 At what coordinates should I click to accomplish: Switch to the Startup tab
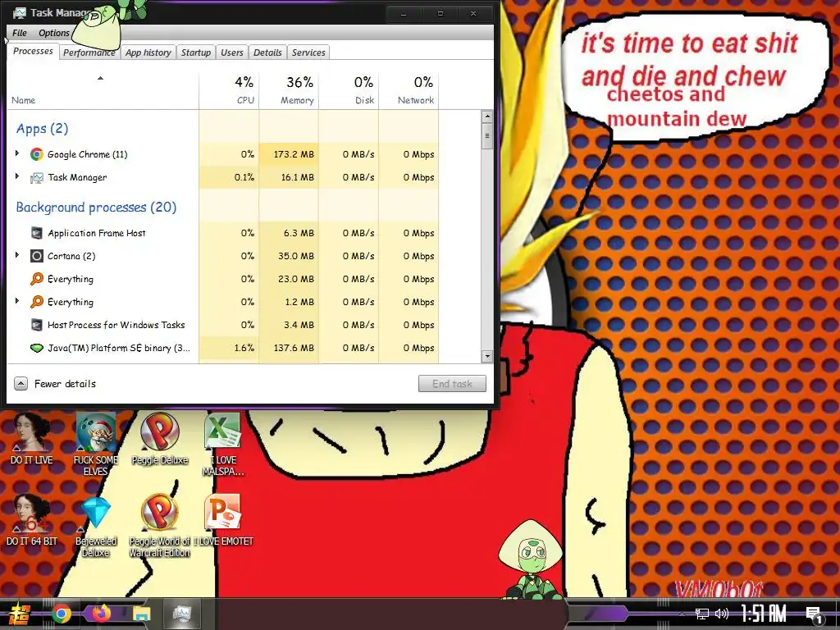[x=195, y=52]
